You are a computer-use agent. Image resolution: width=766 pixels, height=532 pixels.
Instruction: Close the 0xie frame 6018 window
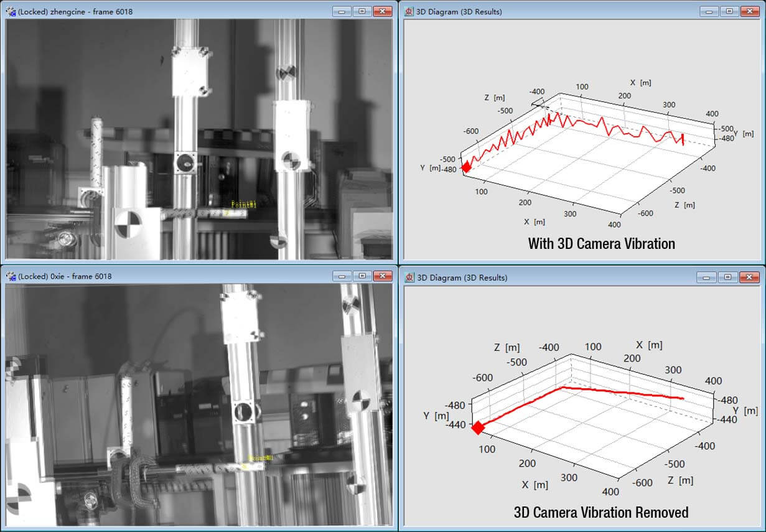click(x=382, y=276)
